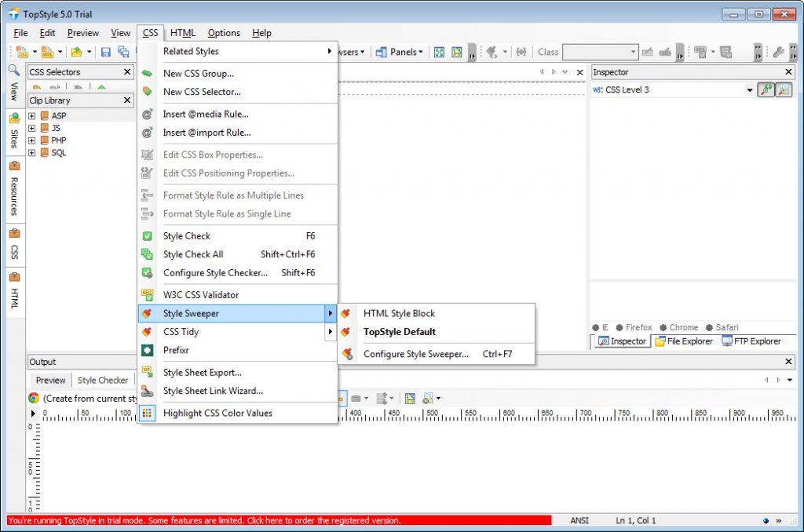Viewport: 804px width, 532px height.
Task: Switch to the FTP Explorer tab
Action: pyautogui.click(x=751, y=341)
